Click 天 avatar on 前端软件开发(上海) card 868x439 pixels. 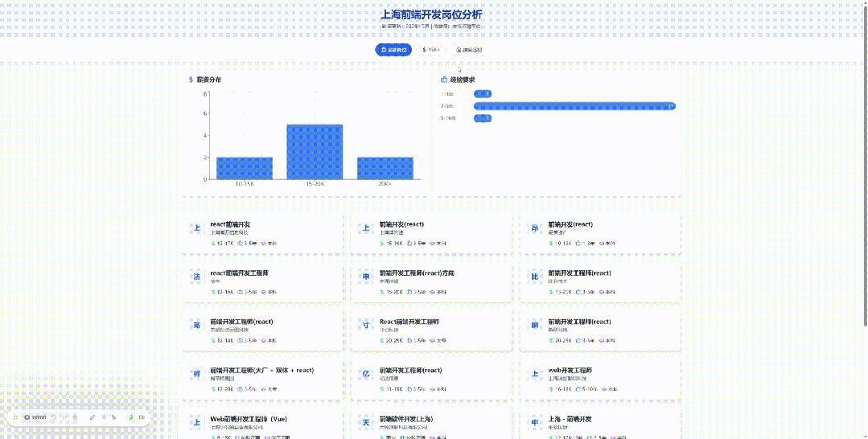[366, 423]
